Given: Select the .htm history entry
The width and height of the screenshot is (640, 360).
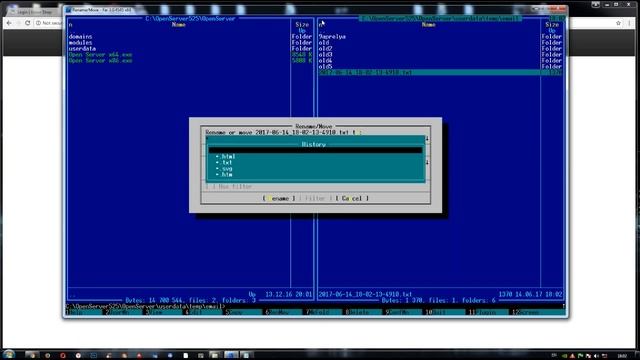Looking at the screenshot, I should 224,175.
